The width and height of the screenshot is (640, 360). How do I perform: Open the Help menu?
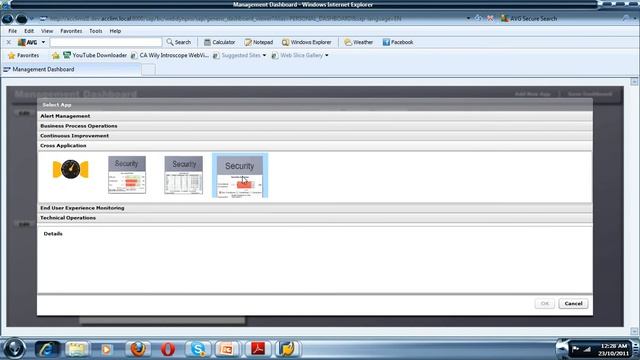point(115,31)
